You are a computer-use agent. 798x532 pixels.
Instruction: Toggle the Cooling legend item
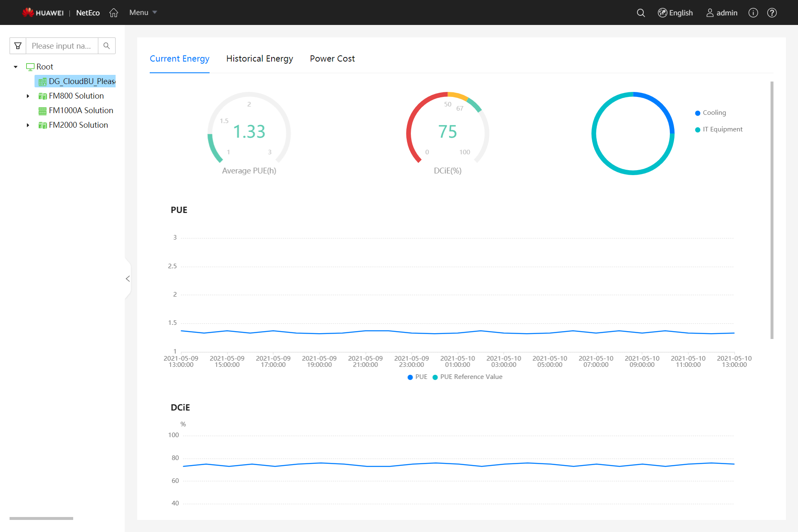(x=710, y=113)
